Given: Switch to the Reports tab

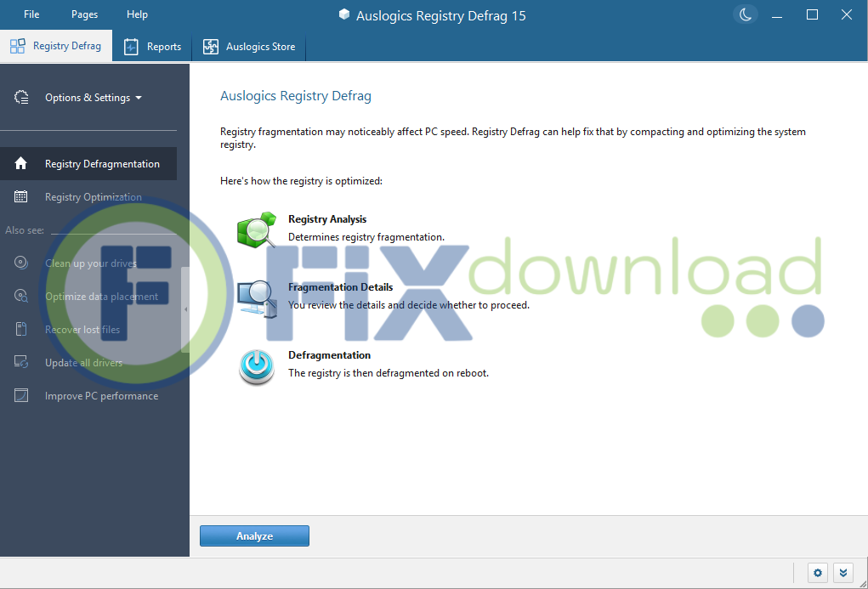Looking at the screenshot, I should point(153,47).
